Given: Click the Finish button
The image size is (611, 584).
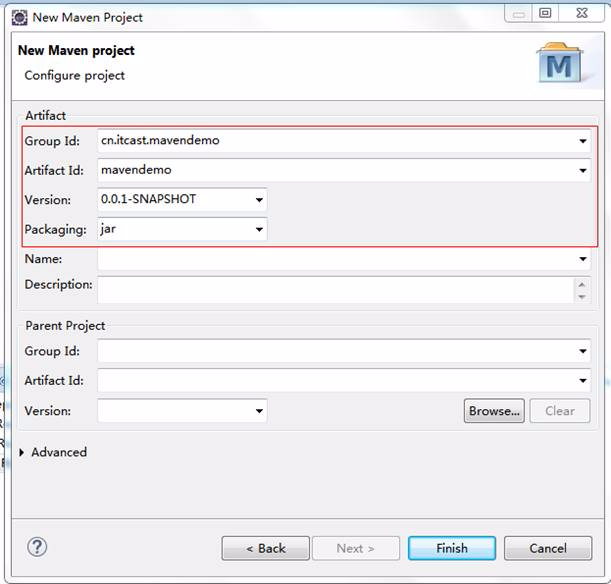Looking at the screenshot, I should click(452, 548).
